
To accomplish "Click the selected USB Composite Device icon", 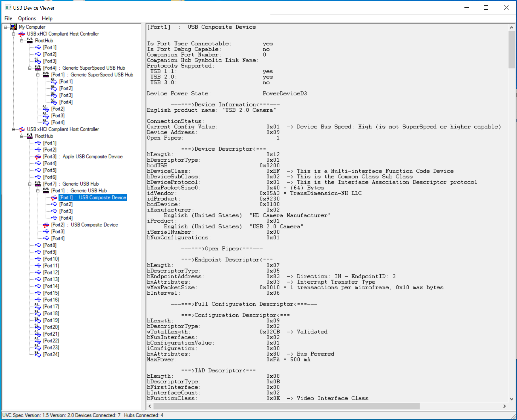I will coord(54,197).
